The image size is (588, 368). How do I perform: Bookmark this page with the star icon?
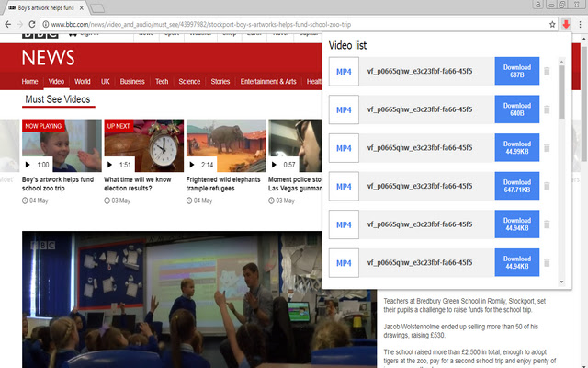click(x=552, y=24)
